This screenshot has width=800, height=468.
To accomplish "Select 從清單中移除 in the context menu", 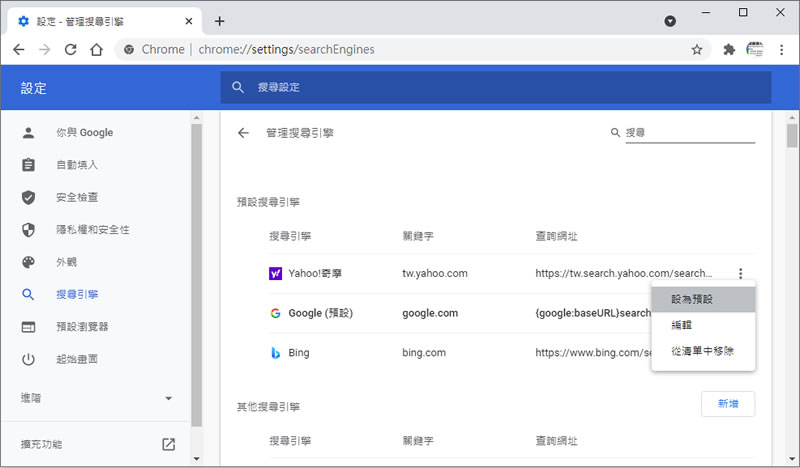I will tap(702, 351).
